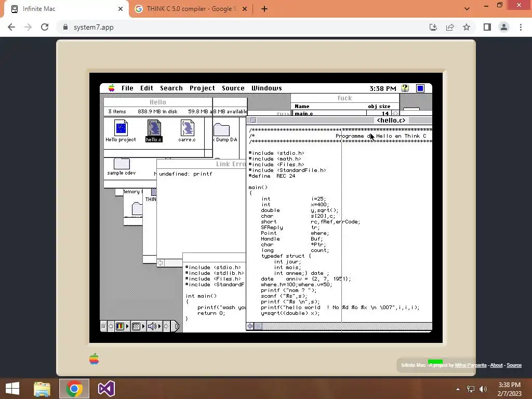Open the monitor resolution Control Strip module
Viewport: 532px width, 399px height.
(138, 326)
